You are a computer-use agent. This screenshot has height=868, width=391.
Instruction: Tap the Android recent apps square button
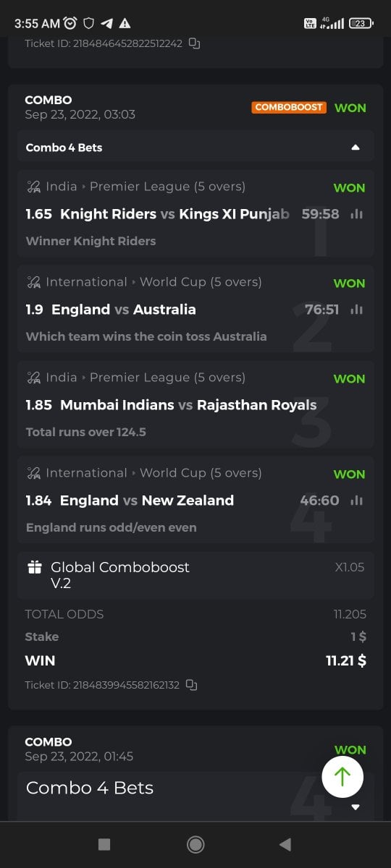pos(104,844)
